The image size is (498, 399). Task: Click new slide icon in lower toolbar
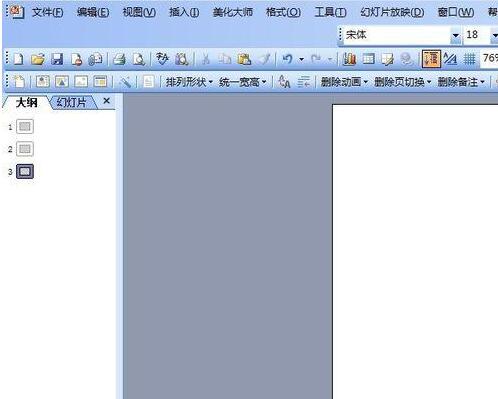click(19, 82)
